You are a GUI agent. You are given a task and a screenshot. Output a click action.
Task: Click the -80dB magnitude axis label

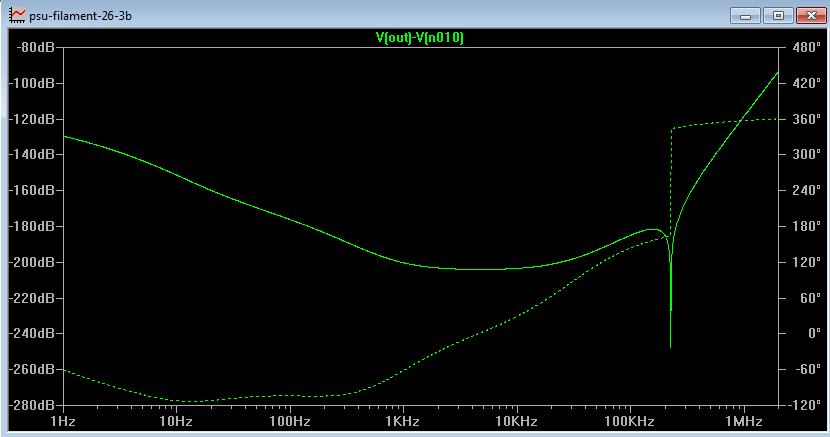35,47
